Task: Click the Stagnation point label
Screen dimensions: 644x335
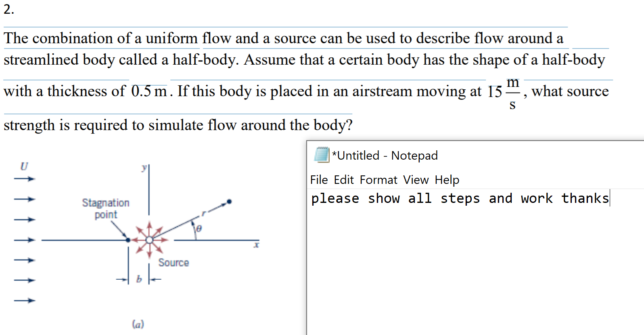Action: tap(106, 208)
